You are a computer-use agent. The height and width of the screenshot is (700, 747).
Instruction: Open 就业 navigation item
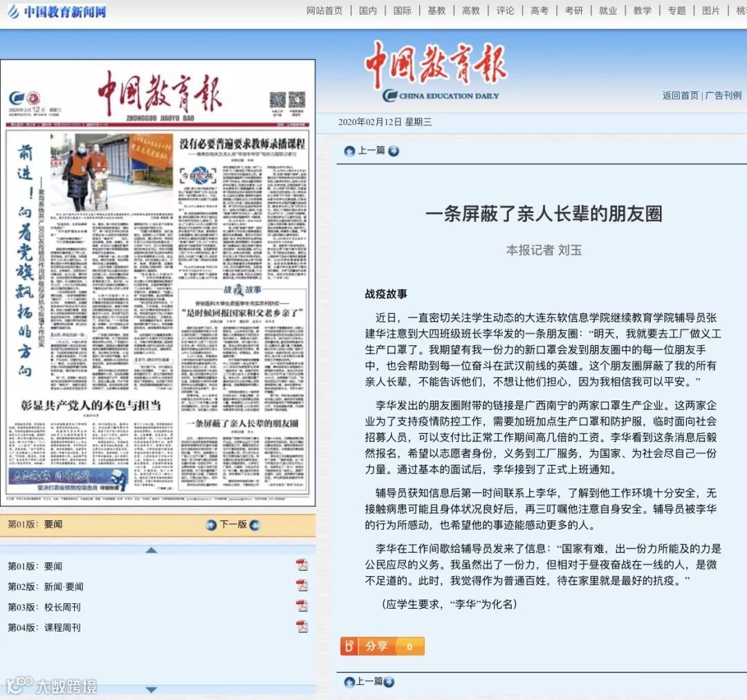click(x=608, y=10)
